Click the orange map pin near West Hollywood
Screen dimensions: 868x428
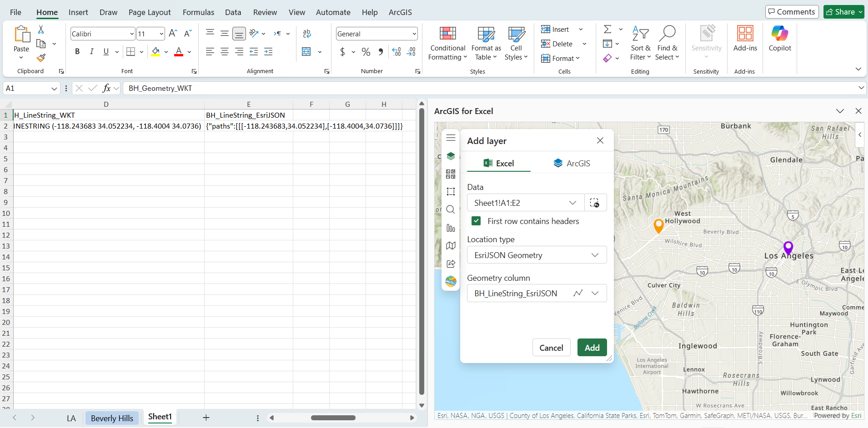click(x=658, y=225)
